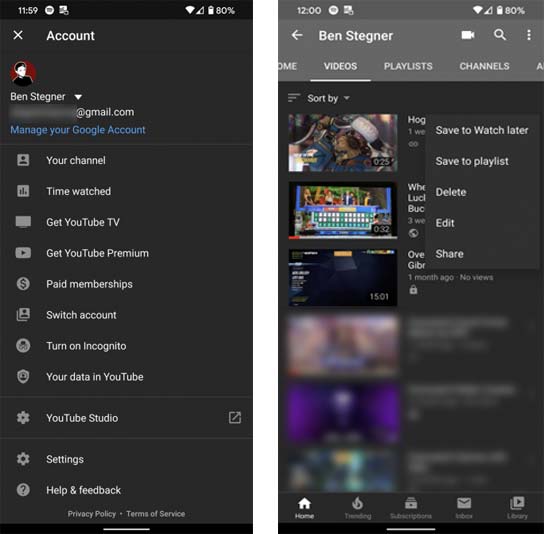Image resolution: width=544 pixels, height=534 pixels.
Task: Click the YouTube Premium play icon
Action: pyautogui.click(x=23, y=253)
